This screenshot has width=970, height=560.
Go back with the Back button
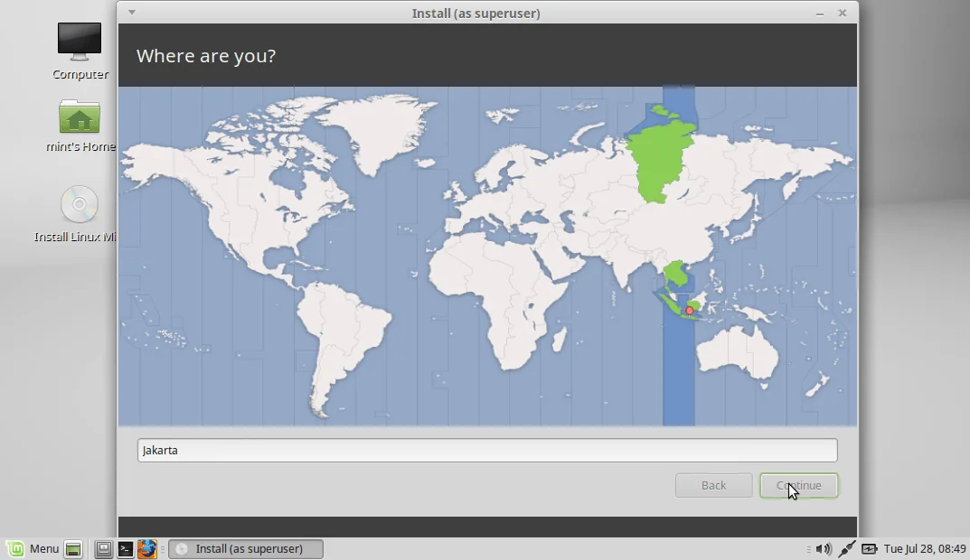713,485
